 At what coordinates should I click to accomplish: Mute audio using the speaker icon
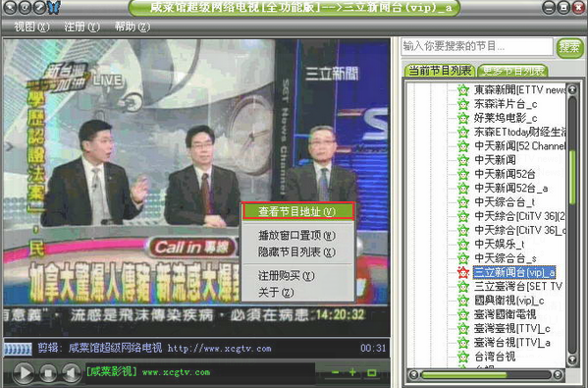(x=71, y=373)
